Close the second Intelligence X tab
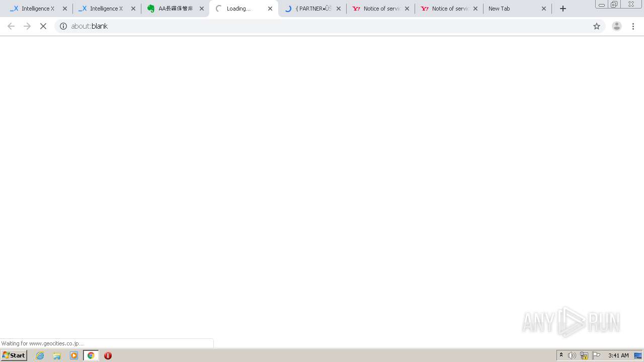 pyautogui.click(x=133, y=9)
